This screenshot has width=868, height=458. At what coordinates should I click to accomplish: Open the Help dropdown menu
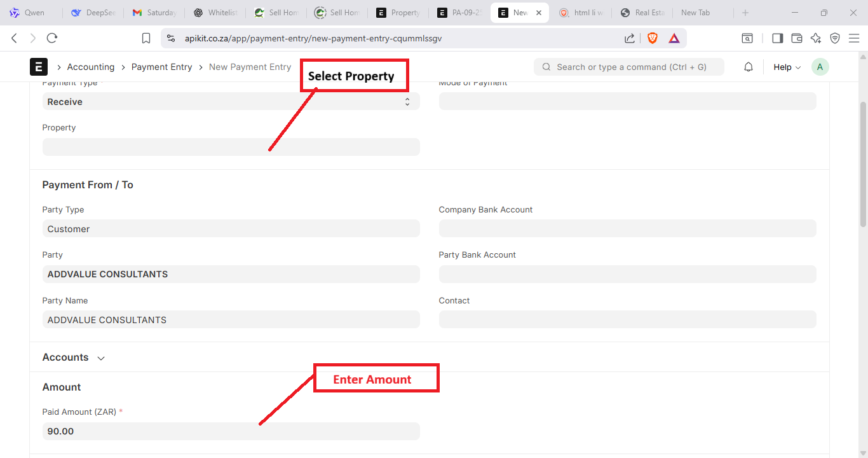(x=787, y=67)
